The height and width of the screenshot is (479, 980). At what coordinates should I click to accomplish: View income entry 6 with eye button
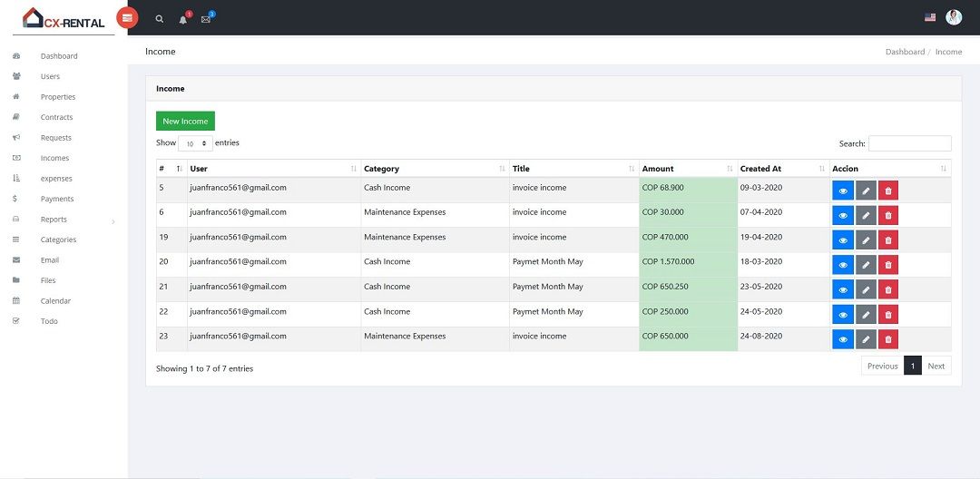(843, 216)
